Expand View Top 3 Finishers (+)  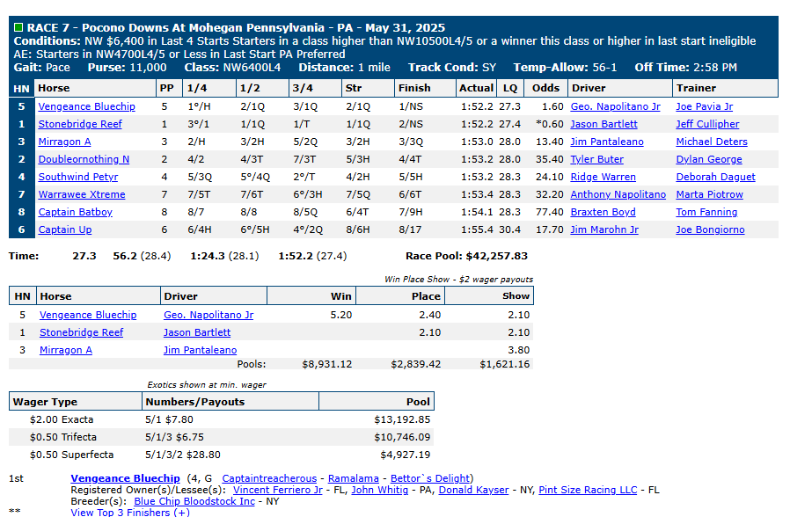coord(130,513)
